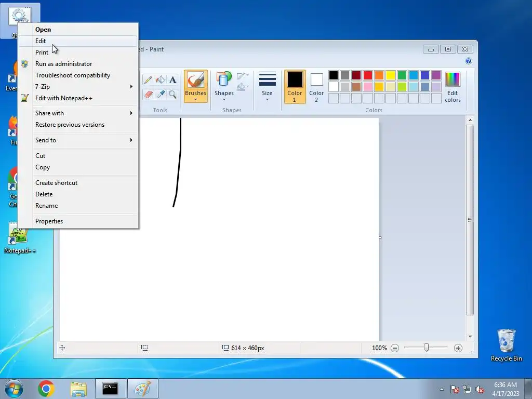The width and height of the screenshot is (532, 399).
Task: Choose Rename in the context menu
Action: click(x=78, y=206)
